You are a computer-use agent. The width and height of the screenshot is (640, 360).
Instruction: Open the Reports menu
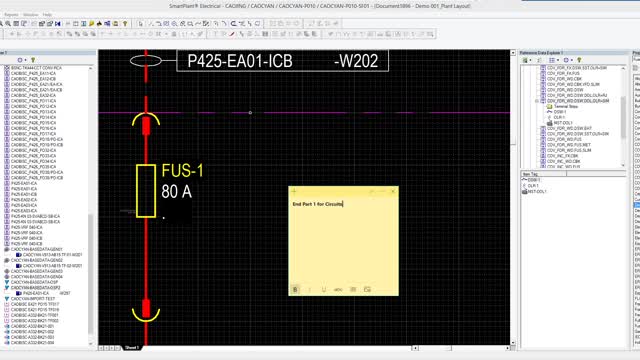click(11, 15)
